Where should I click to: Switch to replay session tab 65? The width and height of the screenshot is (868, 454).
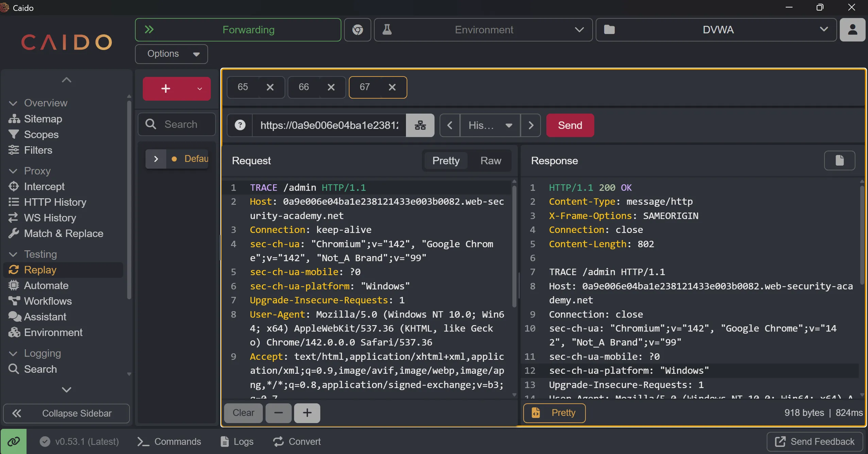coord(243,87)
